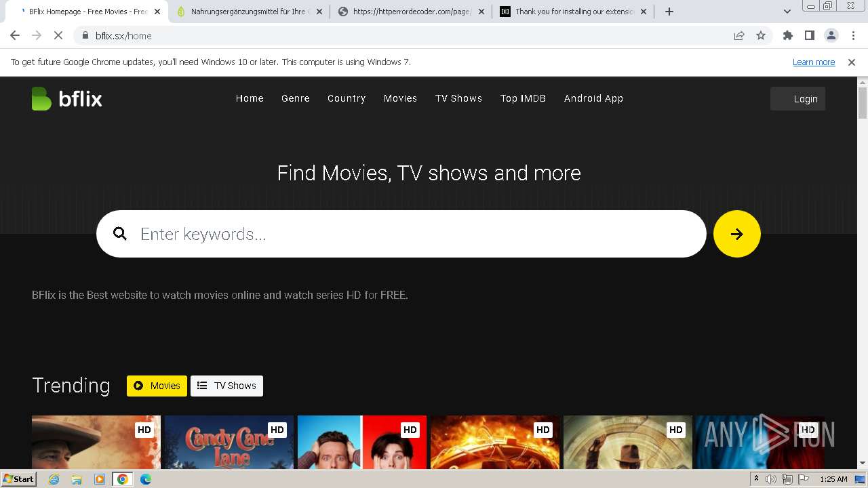Image resolution: width=868 pixels, height=488 pixels.
Task: Click the magnifier icon in search box
Action: coord(120,234)
